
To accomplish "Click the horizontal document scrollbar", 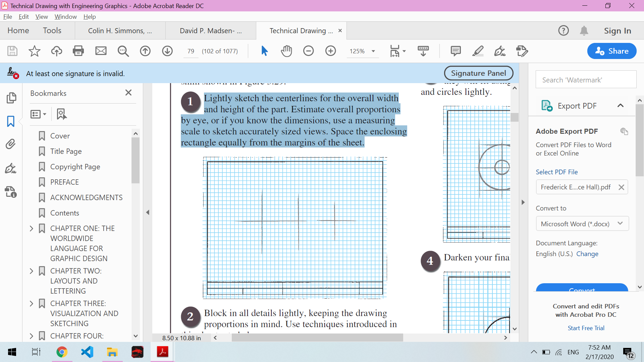I will [317, 338].
